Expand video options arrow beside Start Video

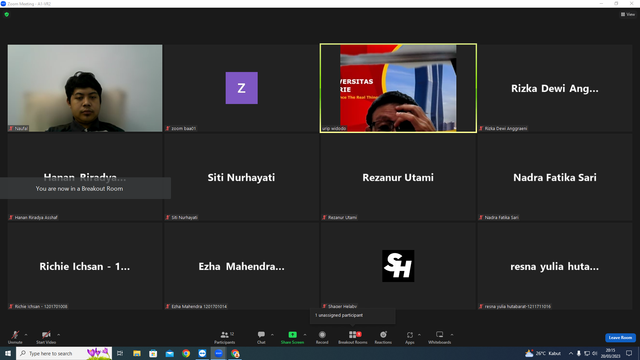[59, 335]
